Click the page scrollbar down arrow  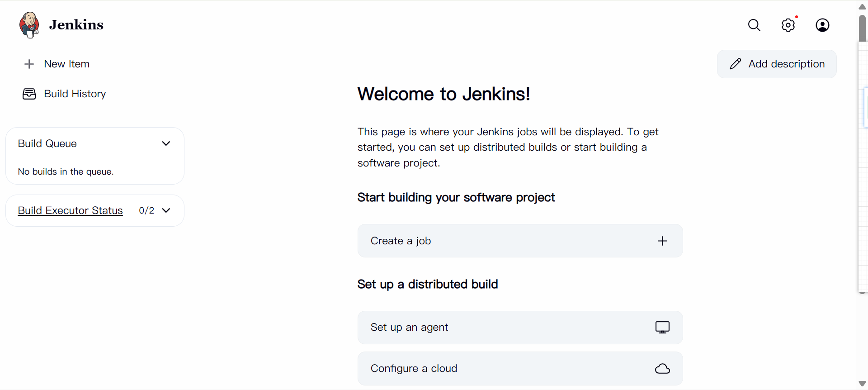pyautogui.click(x=862, y=384)
